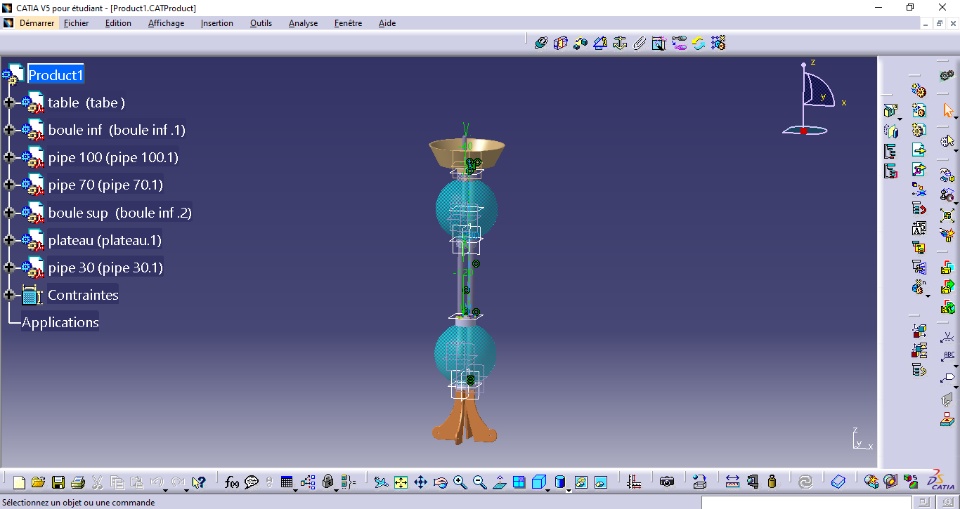960x509 pixels.
Task: Open the Fenêtre menu
Action: tap(348, 23)
